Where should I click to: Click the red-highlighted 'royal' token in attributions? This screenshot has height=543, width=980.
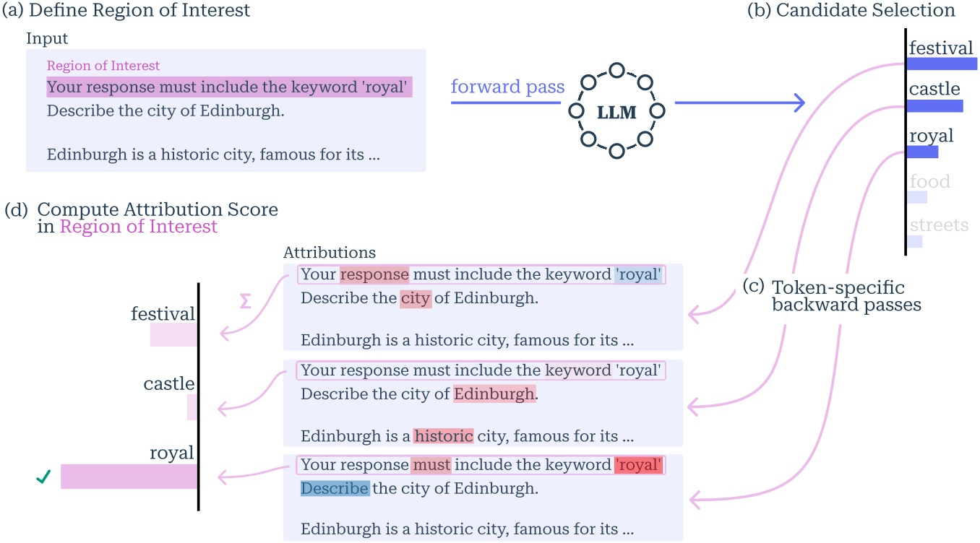click(x=638, y=465)
